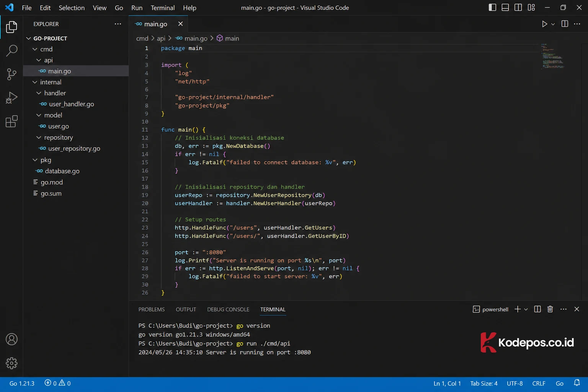Switch to the PROBLEMS panel tab
The height and width of the screenshot is (392, 588).
pos(152,309)
